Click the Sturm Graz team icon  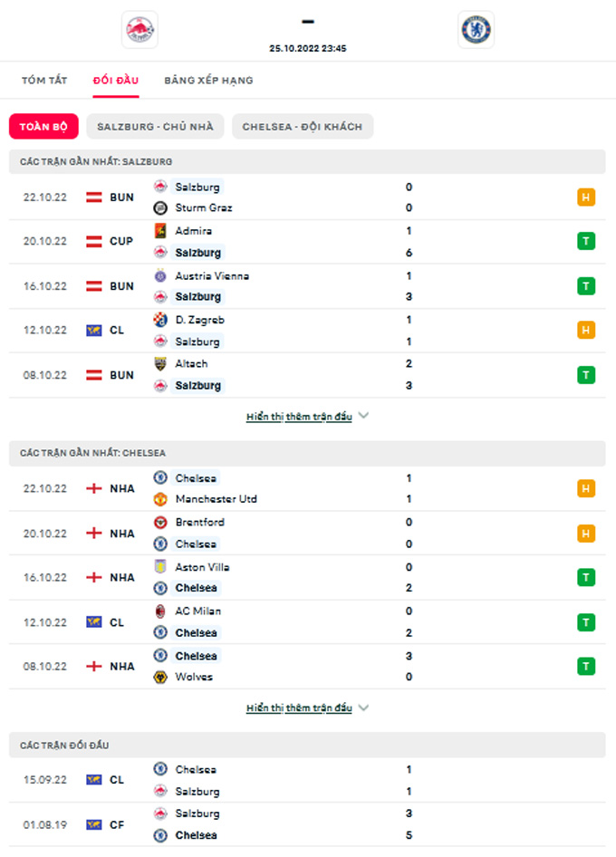(x=160, y=208)
